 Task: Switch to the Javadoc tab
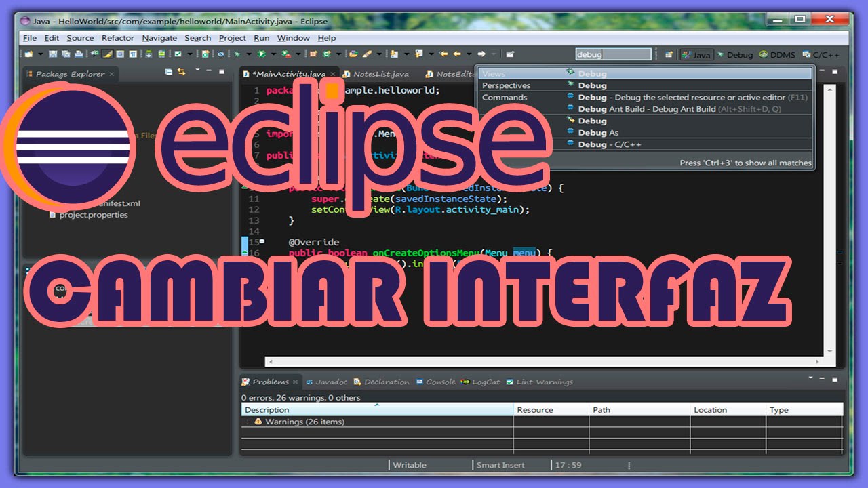pyautogui.click(x=327, y=382)
